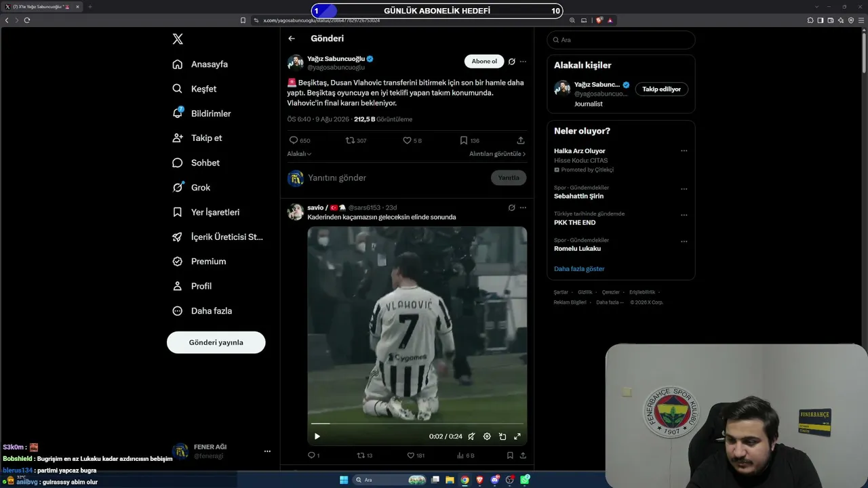The height and width of the screenshot is (488, 868).
Task: More options for Sebahattin Şirin trend
Action: click(684, 189)
